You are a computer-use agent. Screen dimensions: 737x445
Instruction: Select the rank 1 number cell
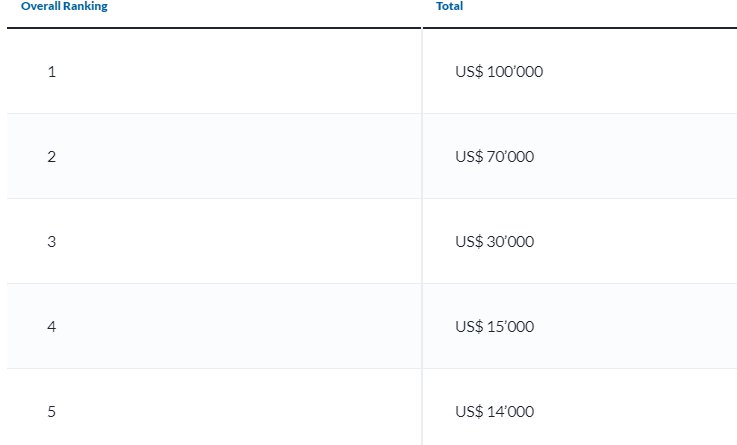51,72
